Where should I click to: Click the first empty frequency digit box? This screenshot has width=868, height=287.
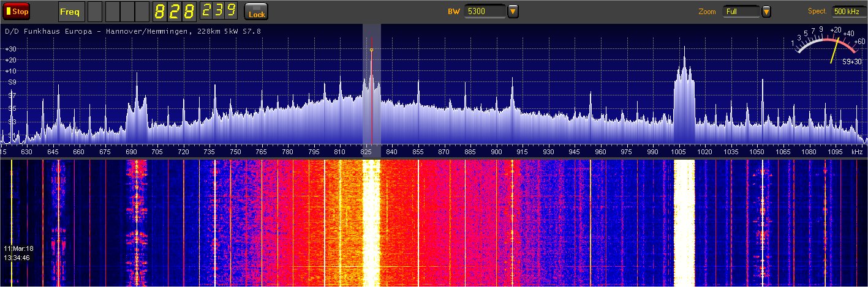[x=95, y=12]
